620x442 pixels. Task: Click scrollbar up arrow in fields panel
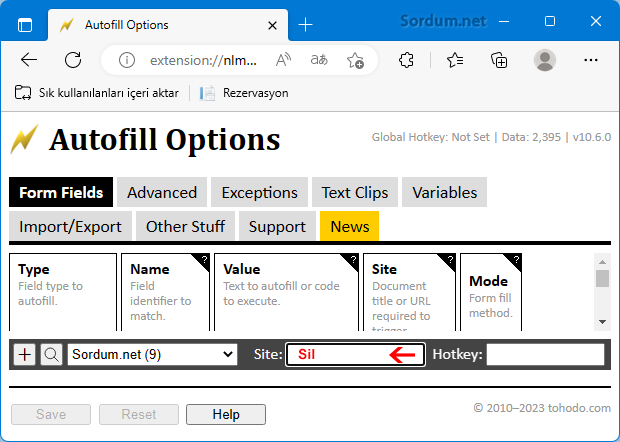coord(602,262)
